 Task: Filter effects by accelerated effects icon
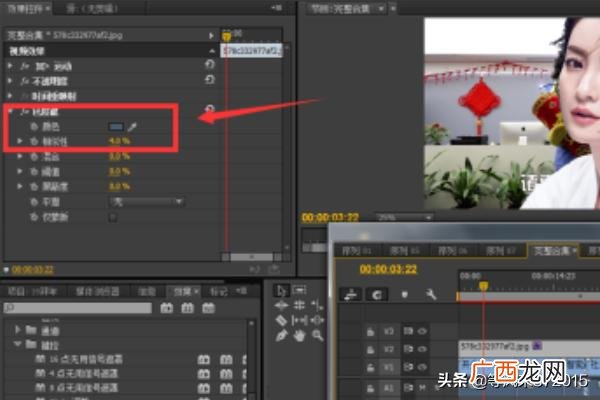166,308
